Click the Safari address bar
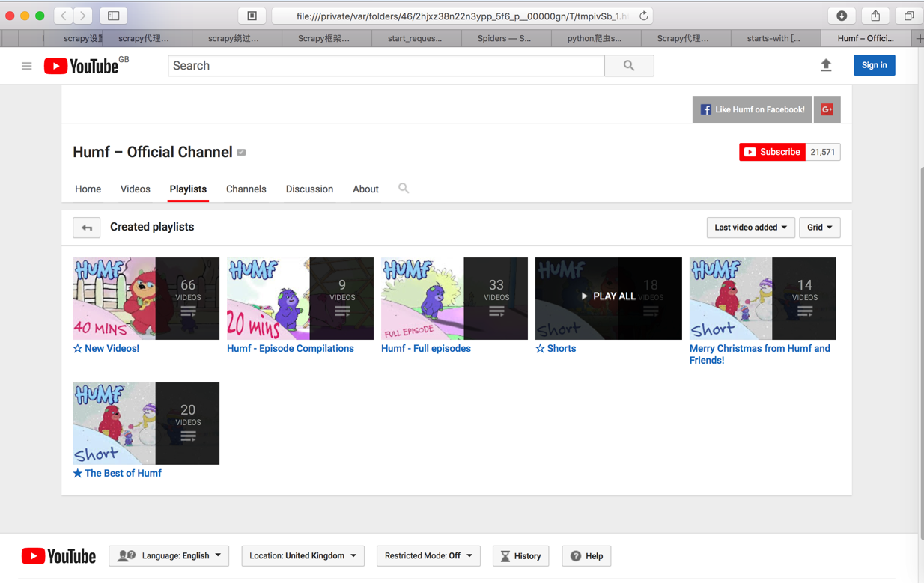Image resolution: width=924 pixels, height=583 pixels. 462,16
